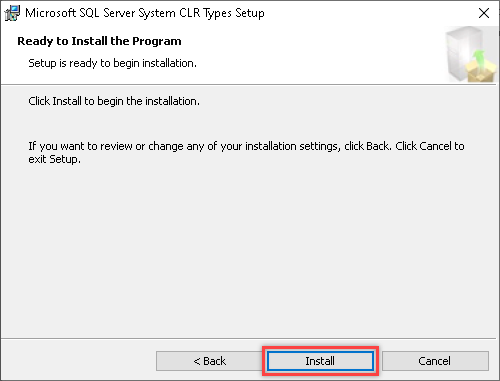Screen dimensions: 500x381
Task: Click 'Click Install to begin the installation.' line
Action: 114,101
